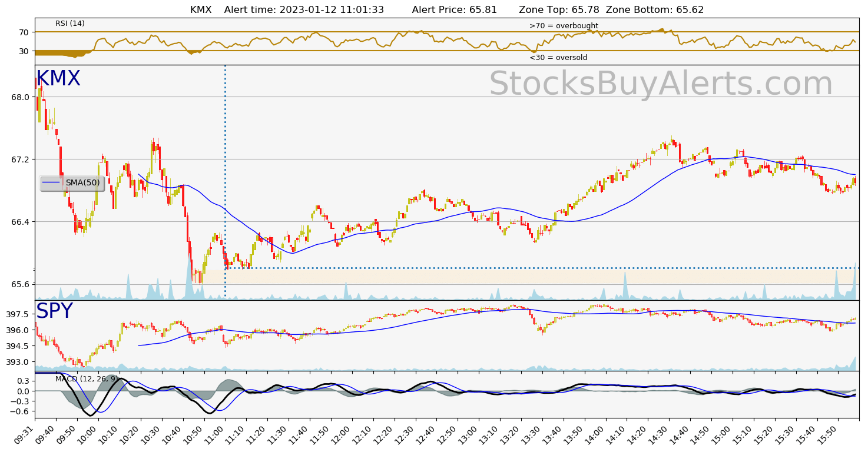Screen dimensions: 868x452
Task: Click the 397.5 SPY axis label
Action: click(18, 314)
